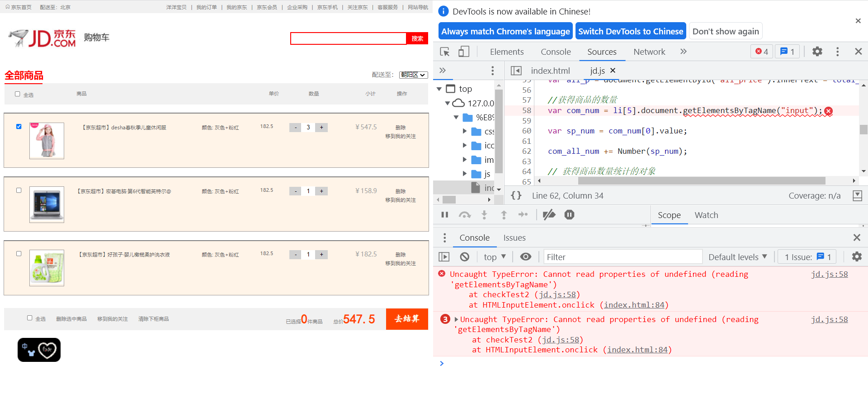Select the Sources tab
The image size is (868, 408).
click(x=602, y=52)
